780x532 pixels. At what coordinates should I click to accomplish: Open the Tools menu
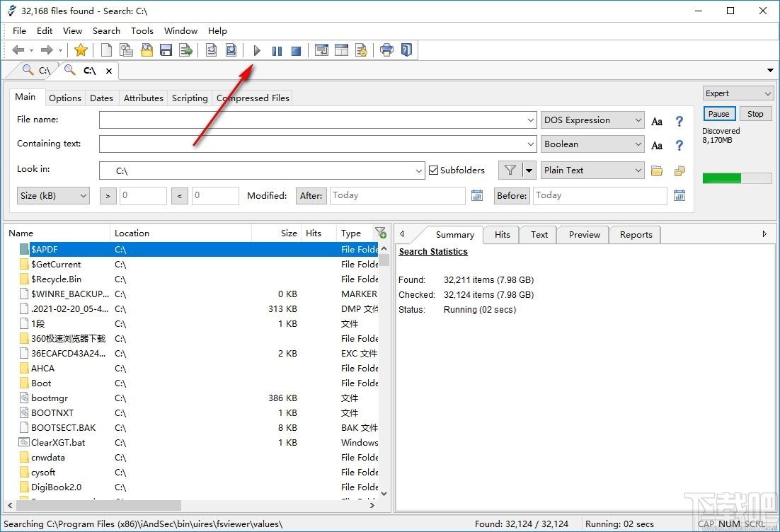[142, 31]
